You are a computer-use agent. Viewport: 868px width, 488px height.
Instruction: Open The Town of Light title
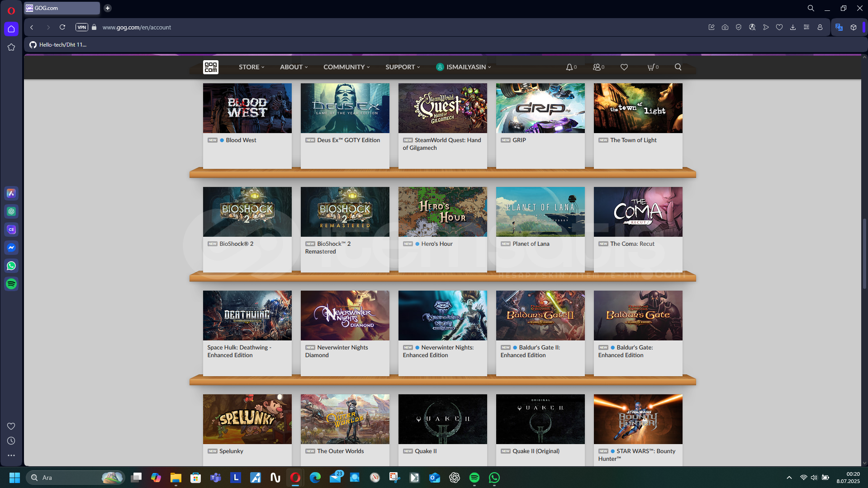(x=633, y=140)
